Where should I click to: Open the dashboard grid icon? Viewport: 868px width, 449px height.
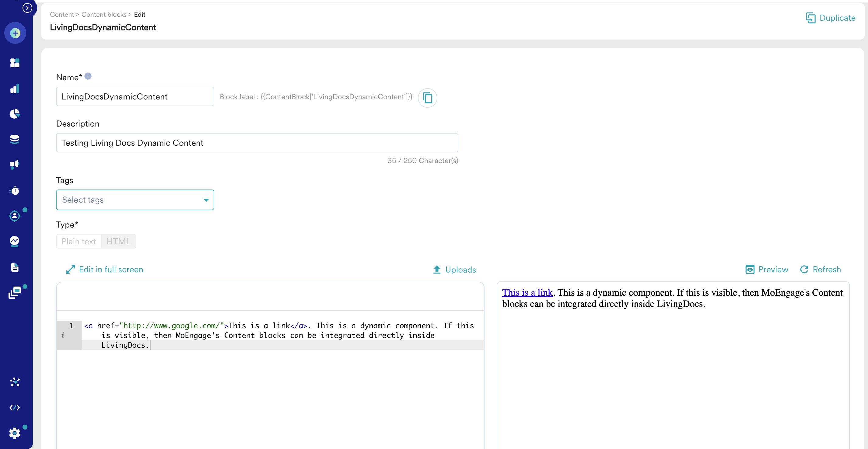15,63
